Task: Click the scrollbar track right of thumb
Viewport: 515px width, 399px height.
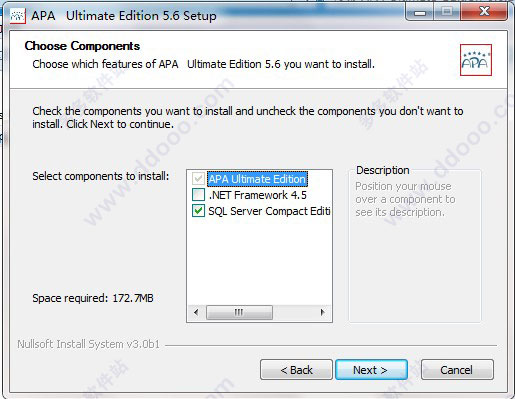Action: coord(293,312)
